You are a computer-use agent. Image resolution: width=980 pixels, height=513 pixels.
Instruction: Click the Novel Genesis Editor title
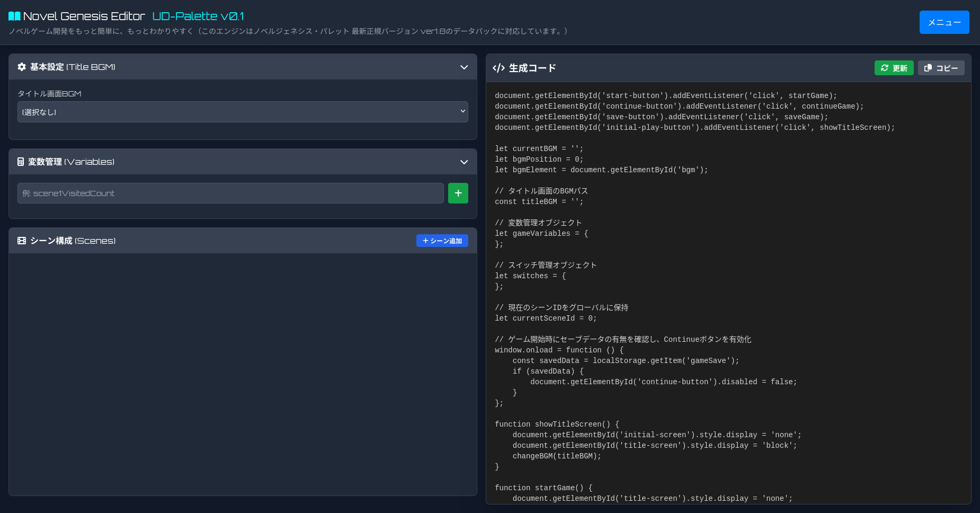click(84, 16)
